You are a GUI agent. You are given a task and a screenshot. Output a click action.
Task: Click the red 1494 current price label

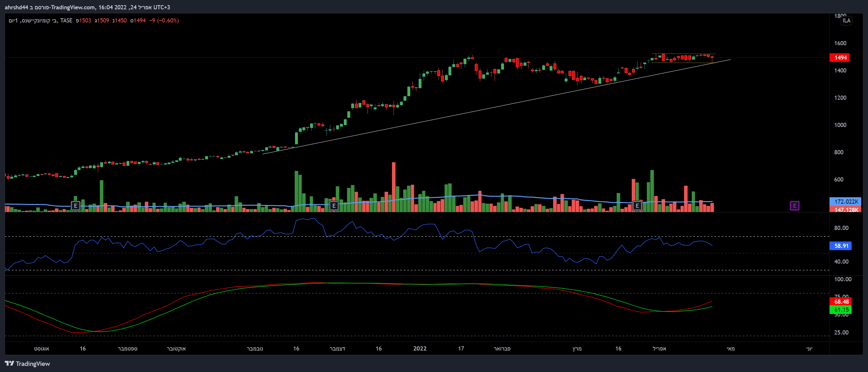839,58
